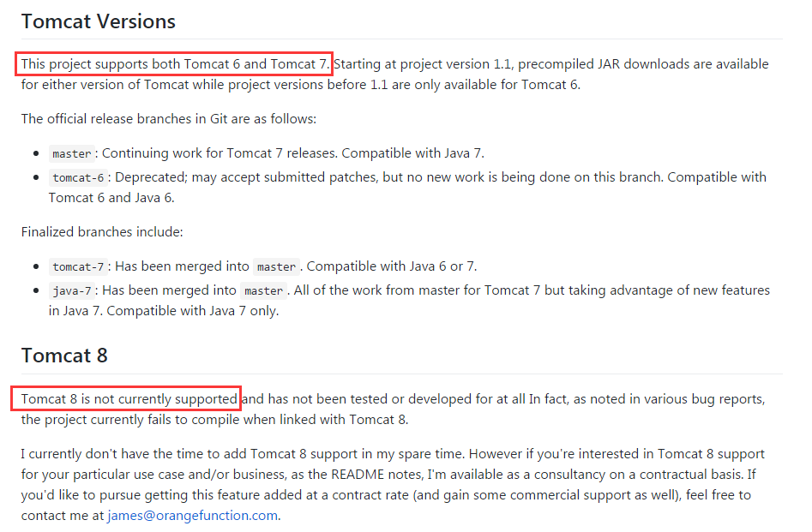Click the master code tag in the tomcat-7 line
The height and width of the screenshot is (532, 812).
pos(277,266)
